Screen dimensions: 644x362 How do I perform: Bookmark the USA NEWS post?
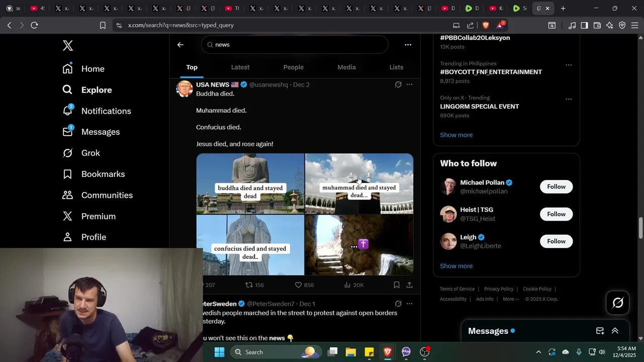396,285
